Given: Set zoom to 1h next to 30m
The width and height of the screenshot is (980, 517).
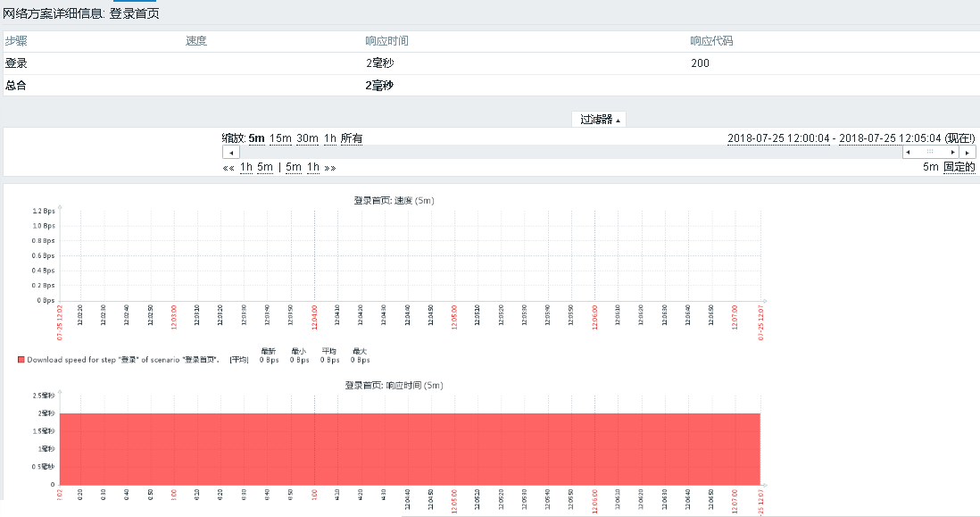Looking at the screenshot, I should (x=330, y=138).
